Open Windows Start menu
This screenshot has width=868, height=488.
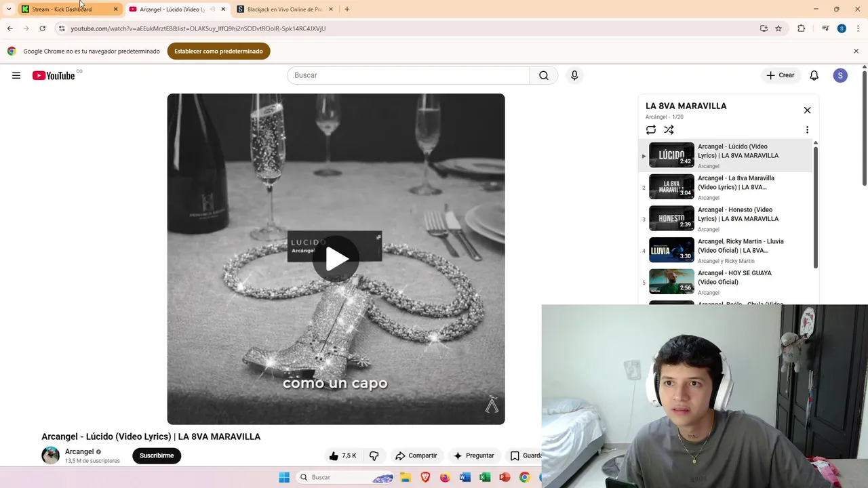click(x=284, y=477)
